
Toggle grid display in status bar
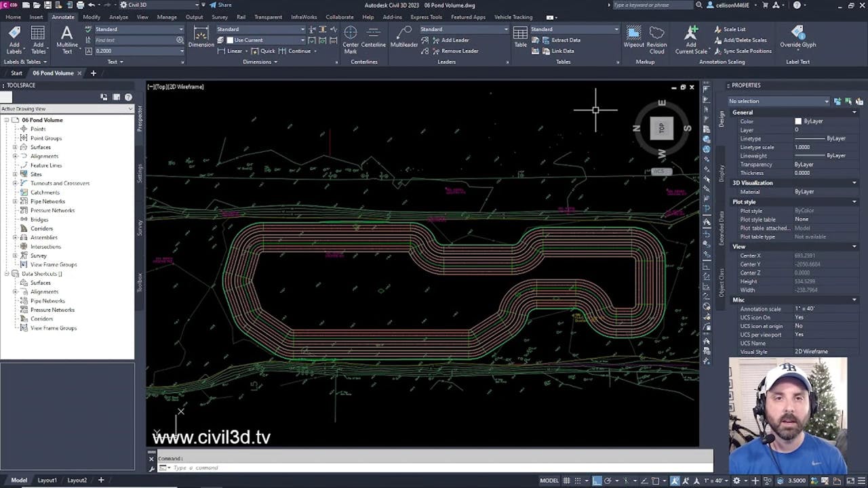pyautogui.click(x=567, y=481)
